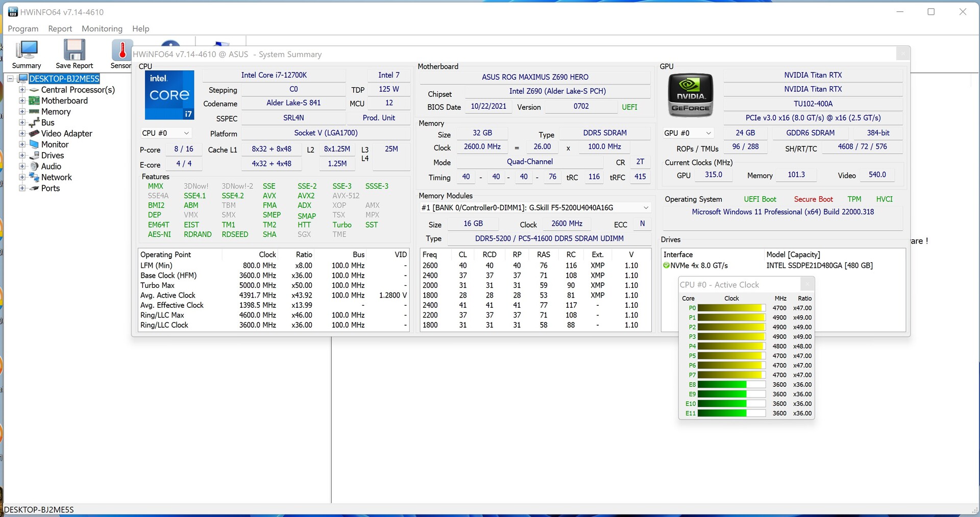Screen dimensions: 980x517
Task: Click the SRL4N SSPEC value
Action: tap(293, 118)
